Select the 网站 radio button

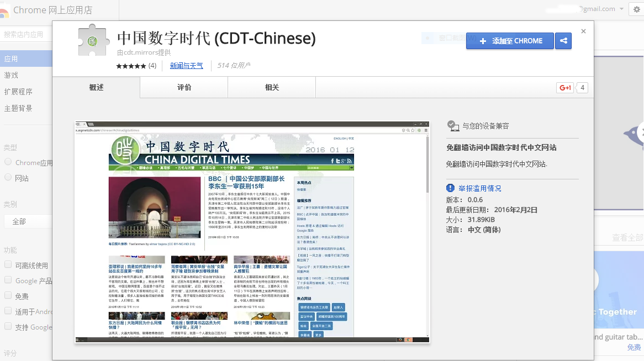pyautogui.click(x=8, y=177)
